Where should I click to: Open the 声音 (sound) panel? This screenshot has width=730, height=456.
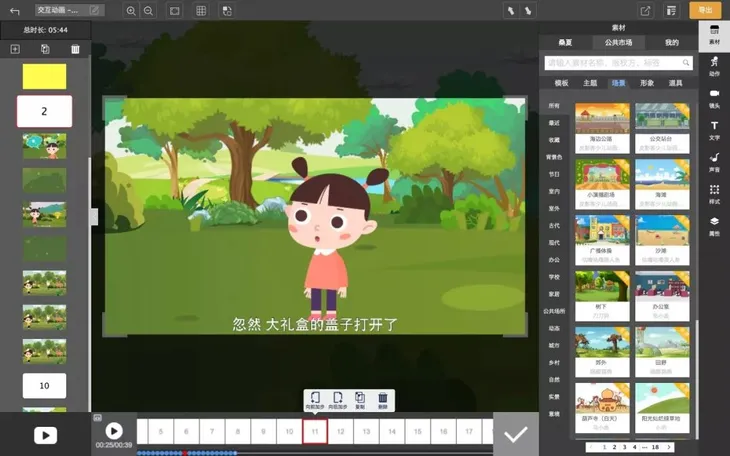coord(714,163)
